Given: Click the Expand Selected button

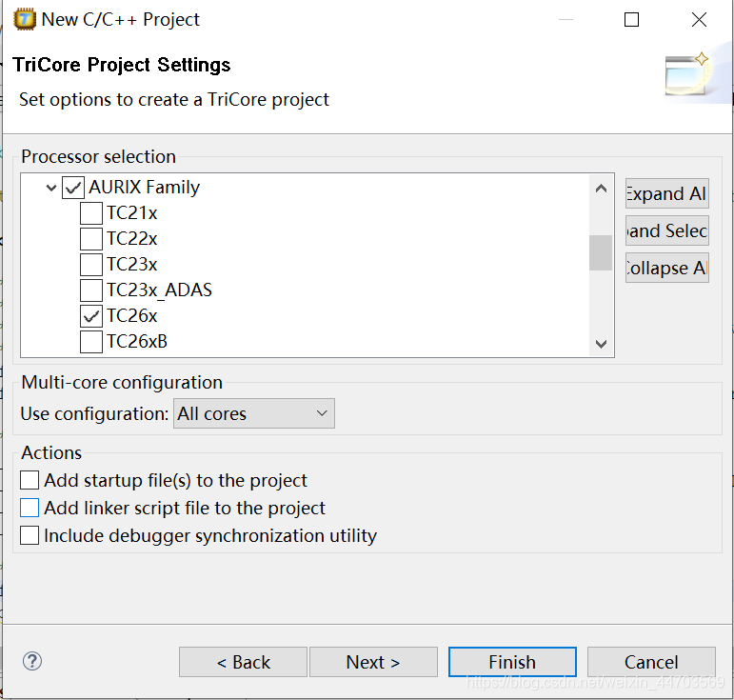Looking at the screenshot, I should click(667, 230).
